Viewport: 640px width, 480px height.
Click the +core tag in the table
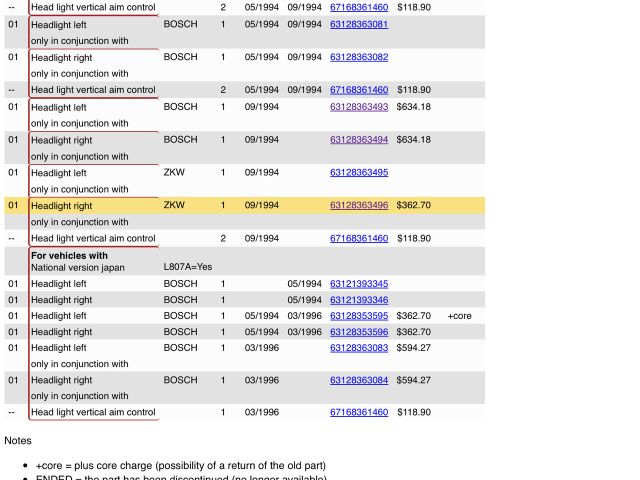click(459, 316)
